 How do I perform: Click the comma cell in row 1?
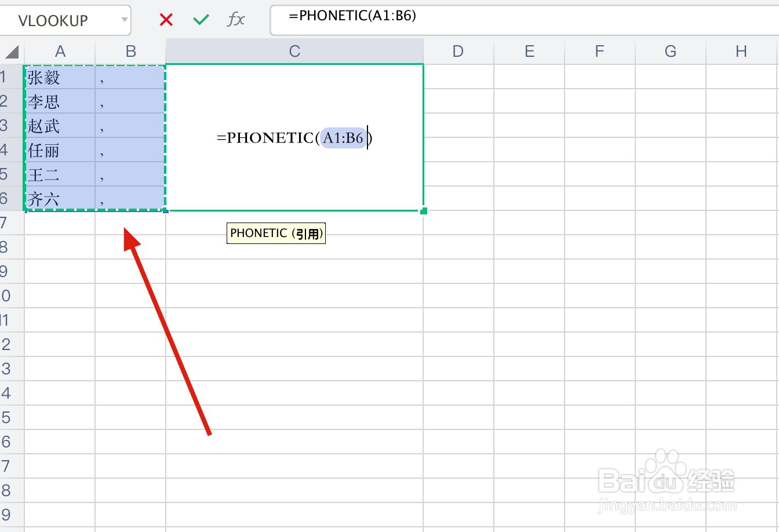pos(130,77)
